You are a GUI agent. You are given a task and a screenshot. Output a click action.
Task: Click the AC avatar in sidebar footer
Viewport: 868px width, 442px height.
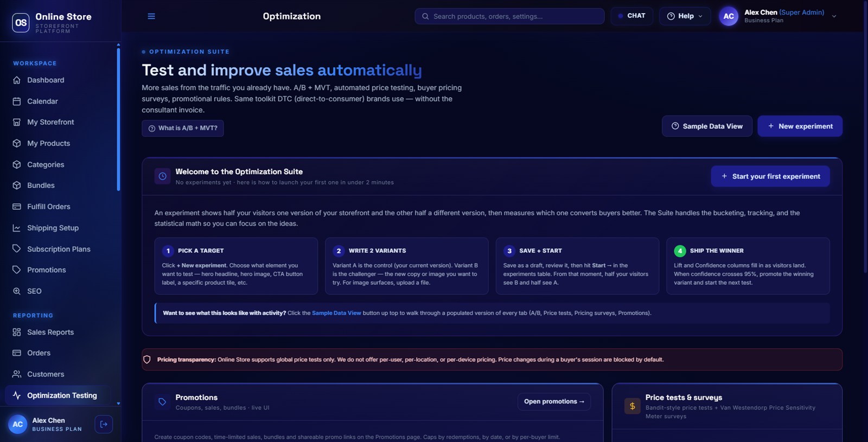tap(17, 424)
